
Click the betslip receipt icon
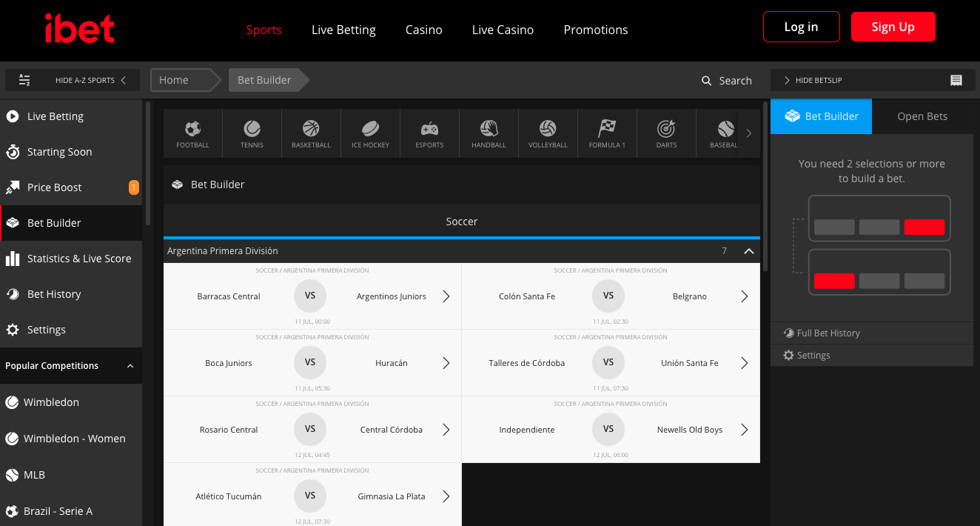coord(956,80)
